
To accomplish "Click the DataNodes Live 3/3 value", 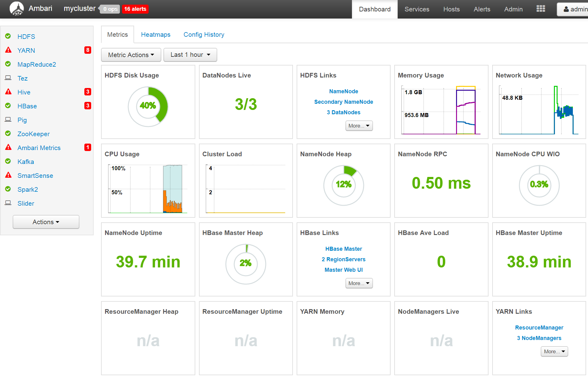I will 246,104.
